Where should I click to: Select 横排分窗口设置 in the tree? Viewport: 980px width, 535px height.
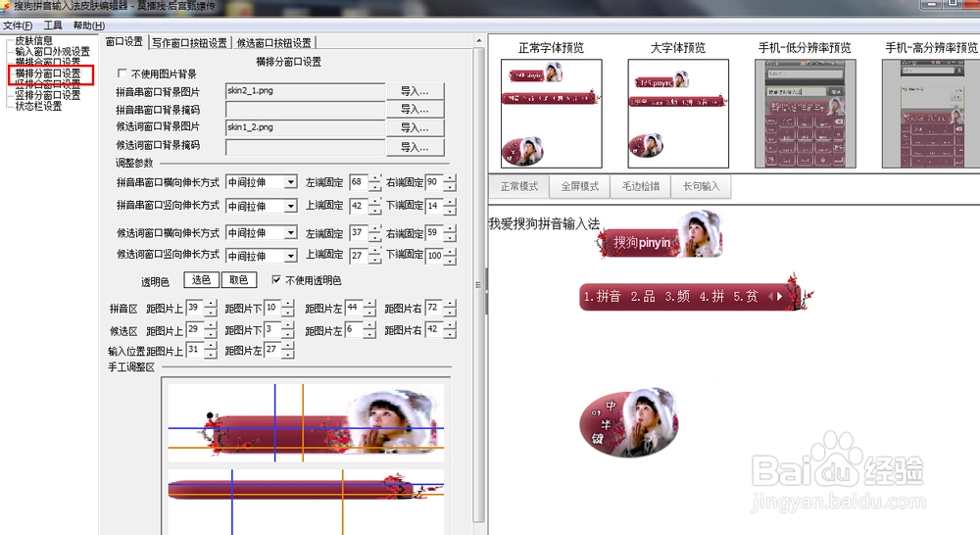coord(48,73)
